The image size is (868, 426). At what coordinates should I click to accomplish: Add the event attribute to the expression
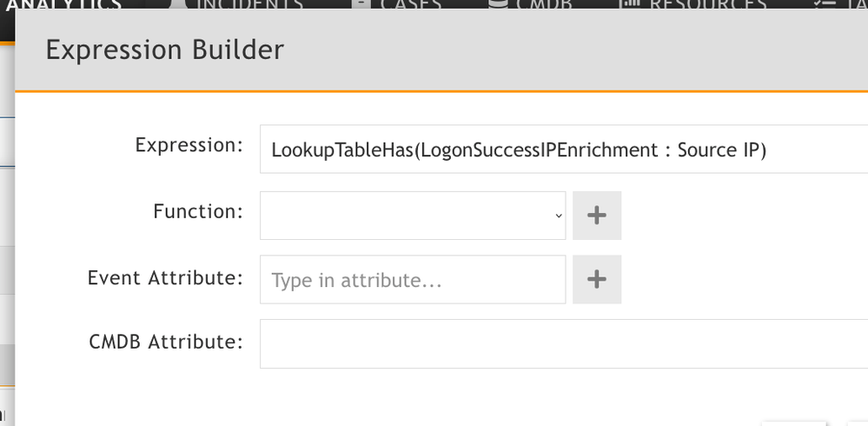[x=597, y=279]
